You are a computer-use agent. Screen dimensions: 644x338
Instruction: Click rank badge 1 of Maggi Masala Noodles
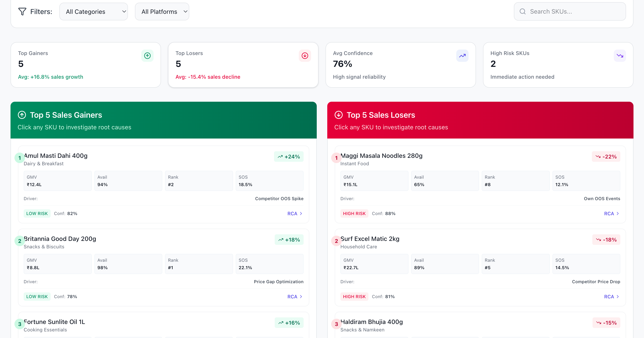pos(336,158)
